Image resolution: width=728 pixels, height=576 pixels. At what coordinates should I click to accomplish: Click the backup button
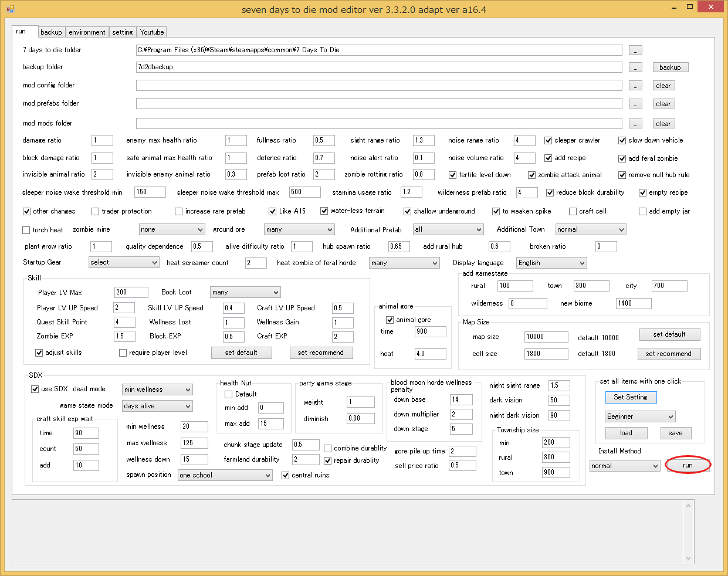[670, 67]
